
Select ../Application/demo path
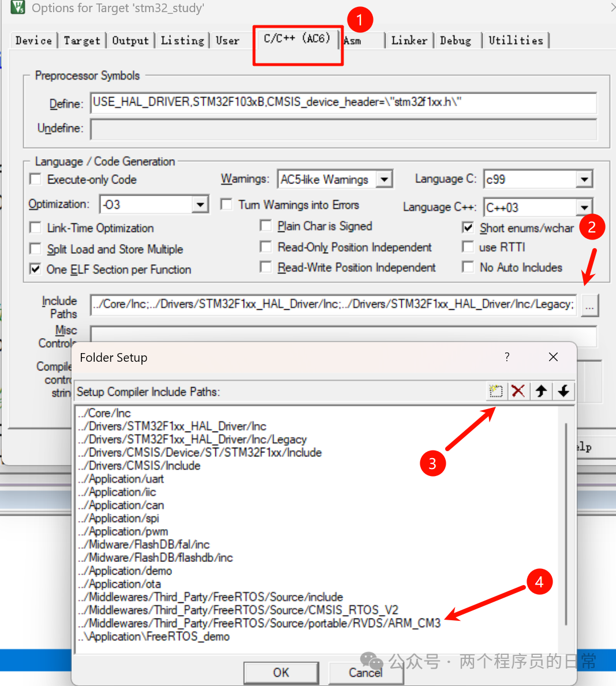(125, 571)
